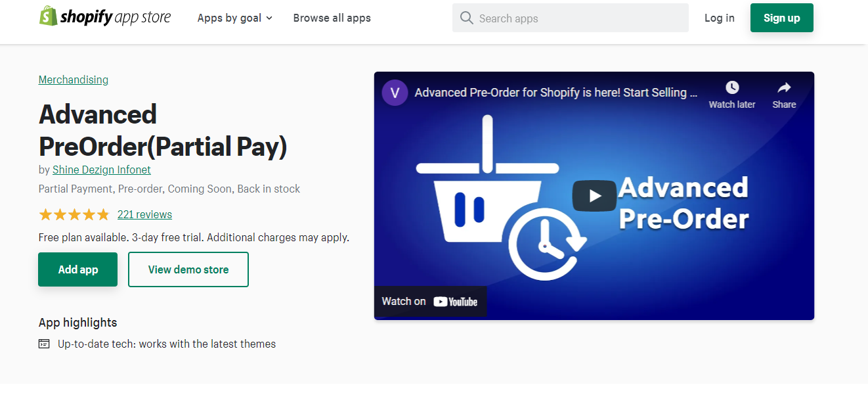The image size is (868, 395).
Task: Open Browse all apps menu item
Action: [x=332, y=18]
